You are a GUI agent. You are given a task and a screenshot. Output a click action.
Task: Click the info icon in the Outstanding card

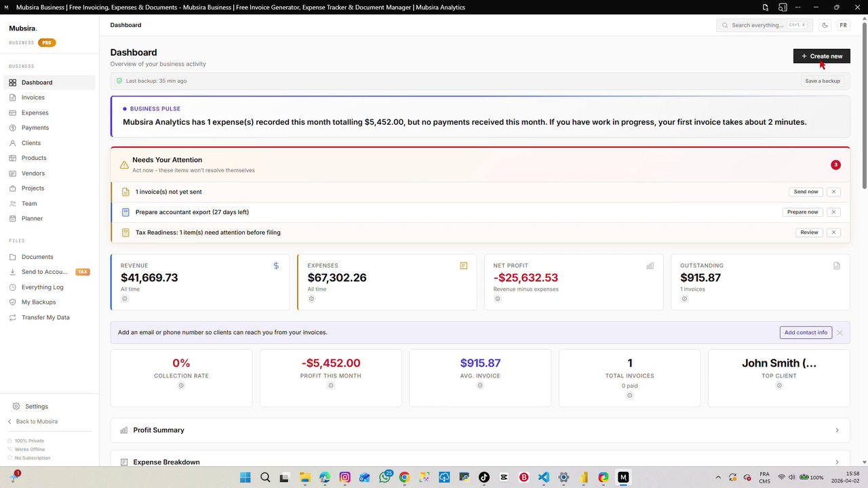click(x=684, y=299)
